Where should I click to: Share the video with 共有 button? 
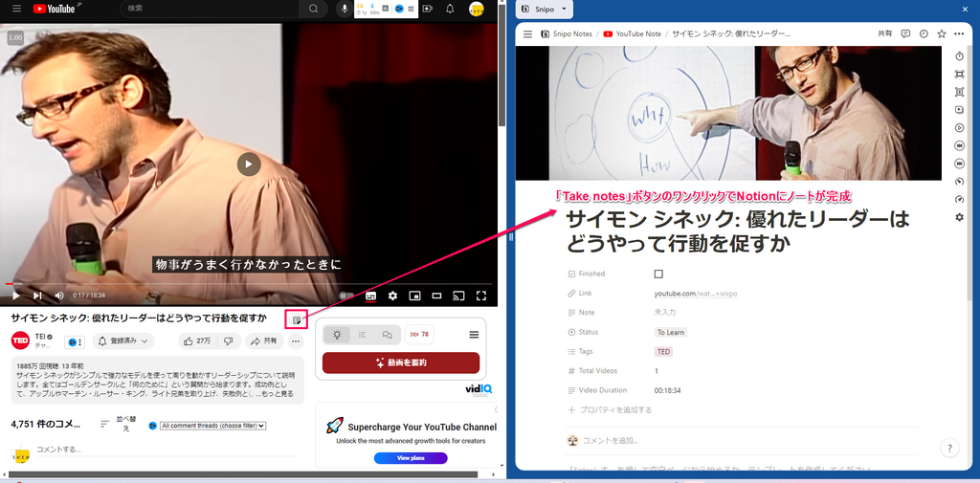264,341
